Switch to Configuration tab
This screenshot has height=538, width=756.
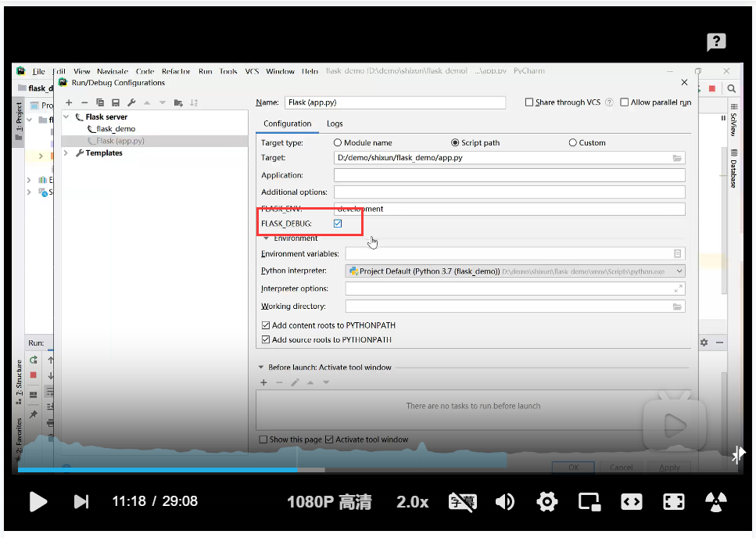[x=288, y=124]
